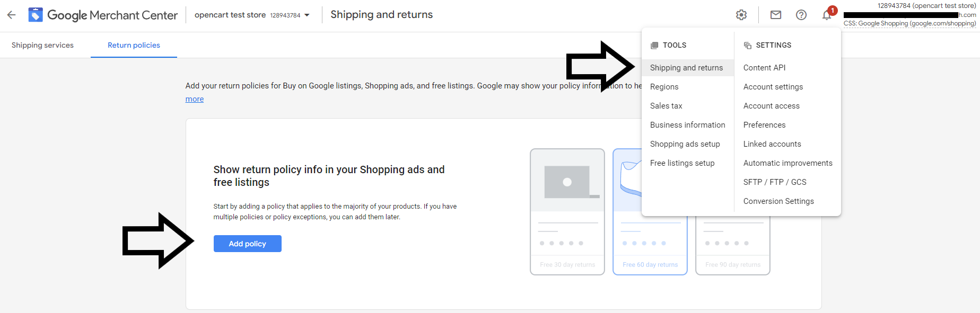The height and width of the screenshot is (313, 980).
Task: Select Business information menu entry
Action: 687,125
